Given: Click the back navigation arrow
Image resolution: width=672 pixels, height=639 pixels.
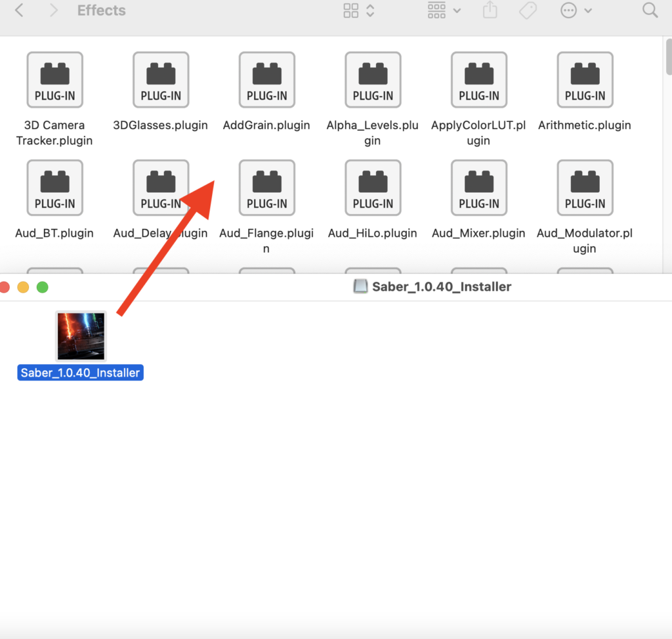Looking at the screenshot, I should [20, 10].
